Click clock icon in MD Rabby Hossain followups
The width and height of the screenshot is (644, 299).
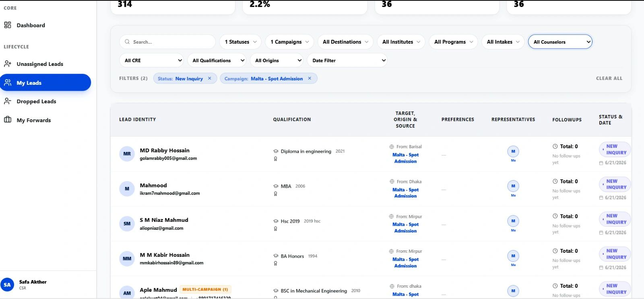click(x=555, y=146)
